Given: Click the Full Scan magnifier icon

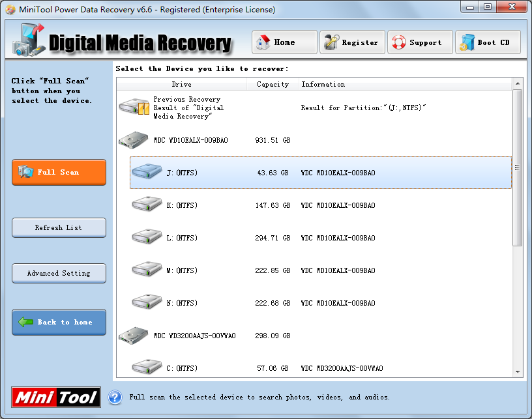Looking at the screenshot, I should (25, 172).
